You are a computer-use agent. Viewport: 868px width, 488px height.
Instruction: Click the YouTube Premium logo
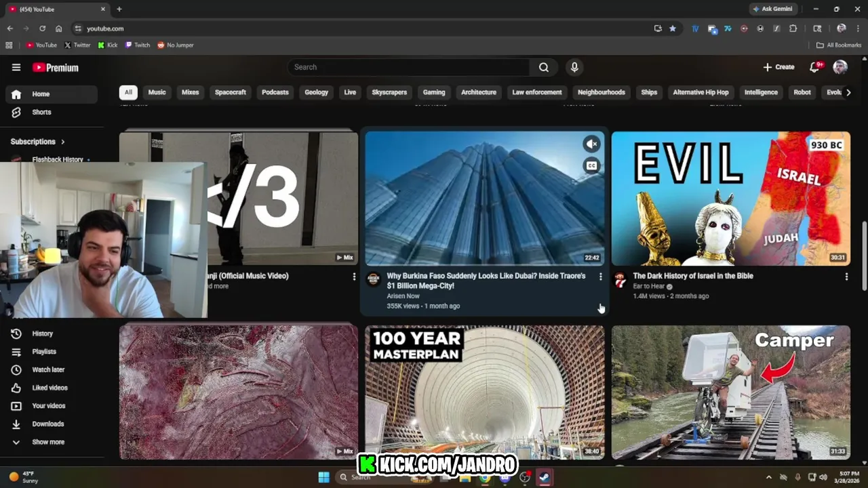coord(56,67)
